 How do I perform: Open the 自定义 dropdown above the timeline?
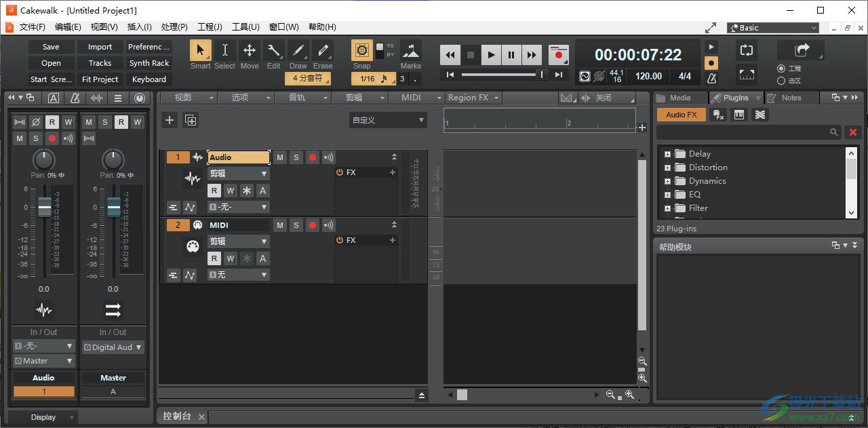tap(388, 119)
